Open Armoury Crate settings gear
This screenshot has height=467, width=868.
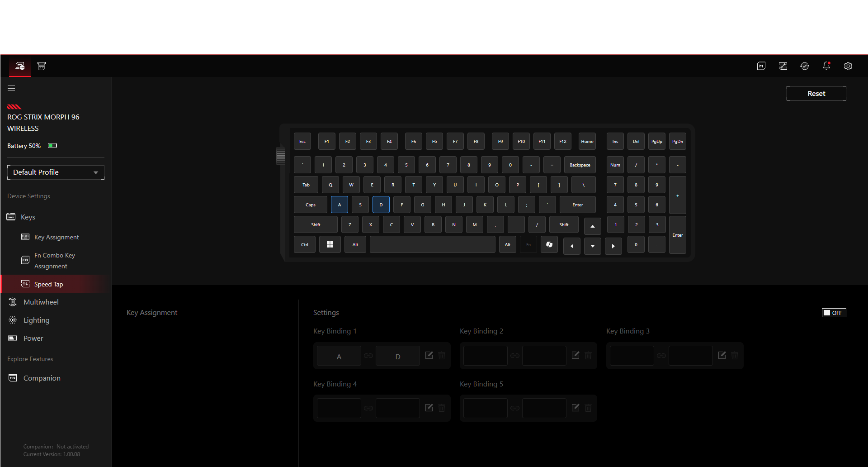coord(849,66)
